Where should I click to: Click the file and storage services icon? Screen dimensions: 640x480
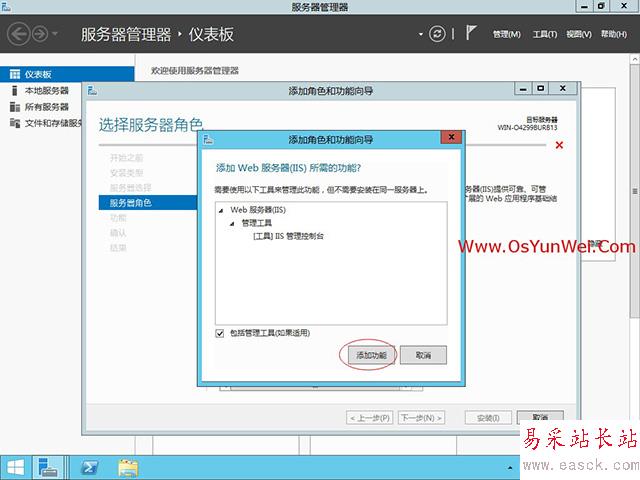(x=15, y=123)
